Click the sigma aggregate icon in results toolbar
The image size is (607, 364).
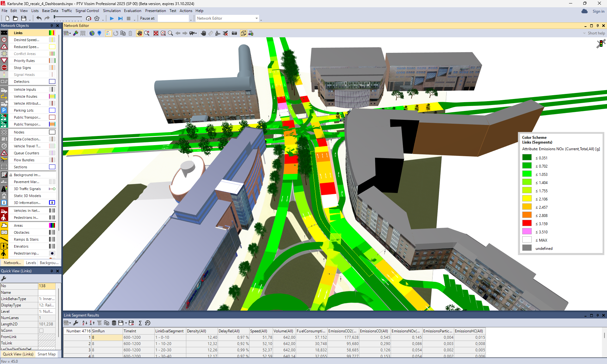click(140, 323)
